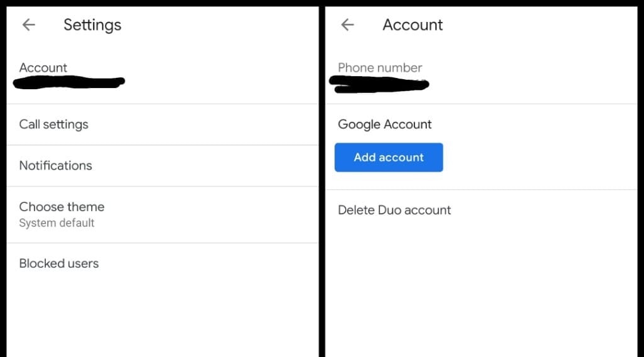Tap the Phone number label
This screenshot has height=357, width=644.
click(380, 68)
